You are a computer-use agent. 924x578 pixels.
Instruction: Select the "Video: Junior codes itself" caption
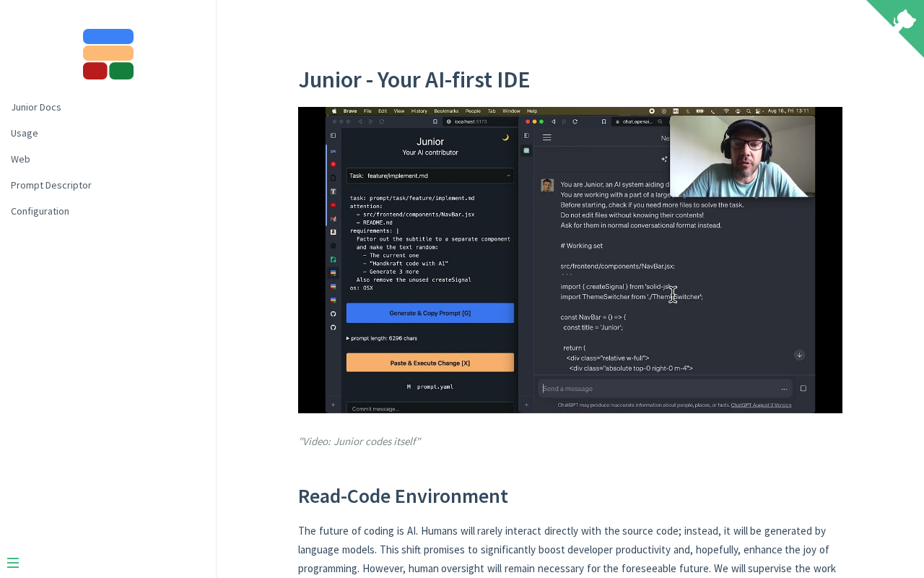click(359, 441)
